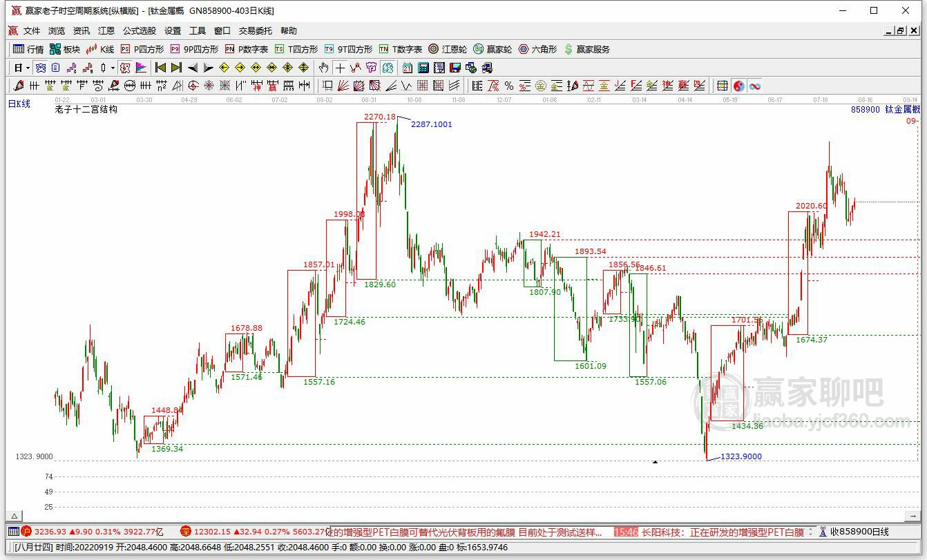Click the floppy disk save icon
927x560 pixels.
(x=455, y=68)
